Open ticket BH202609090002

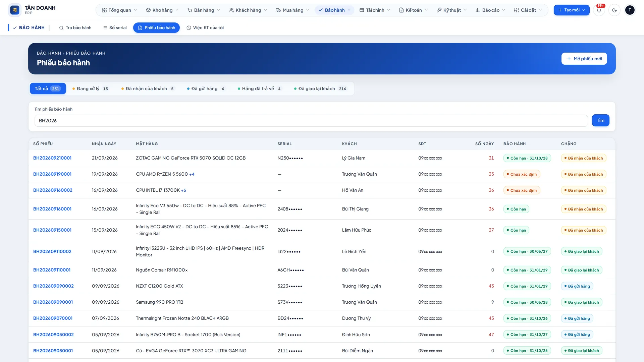pos(53,286)
